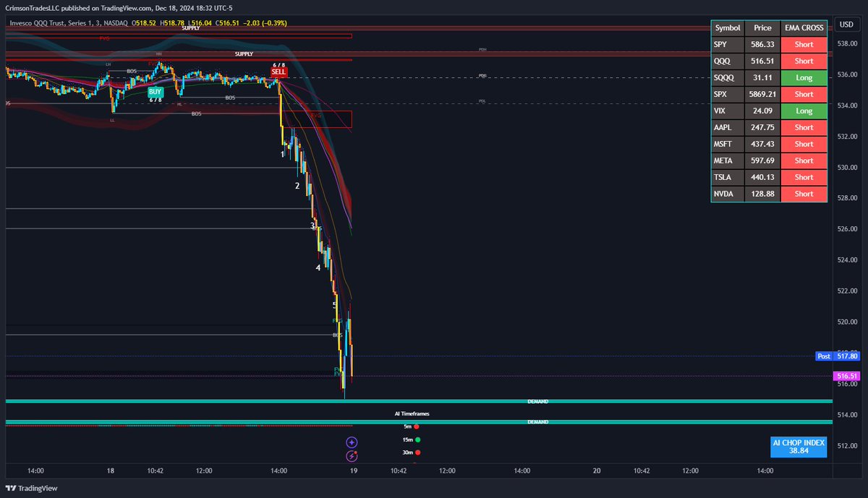Click the teal BUY signal label
Screen dimensions: 868x498
(x=156, y=92)
